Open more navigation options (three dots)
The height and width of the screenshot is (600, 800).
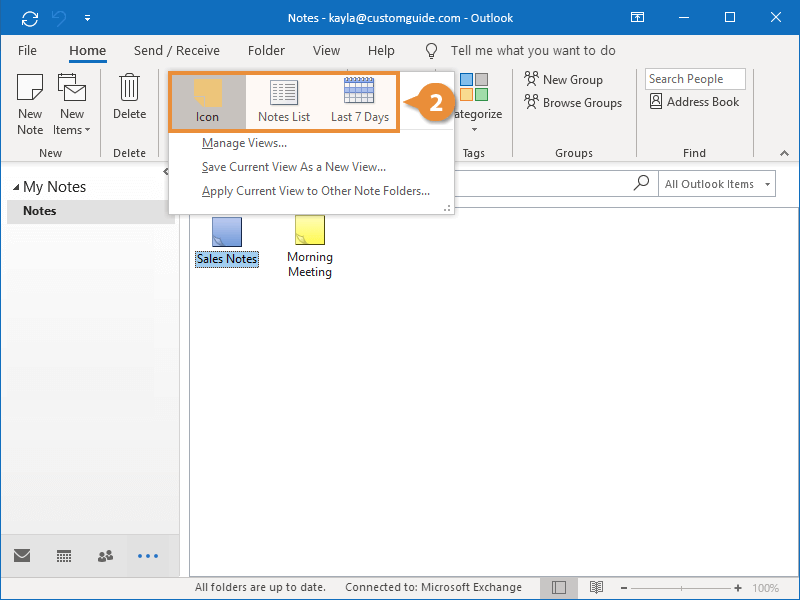pyautogui.click(x=148, y=556)
